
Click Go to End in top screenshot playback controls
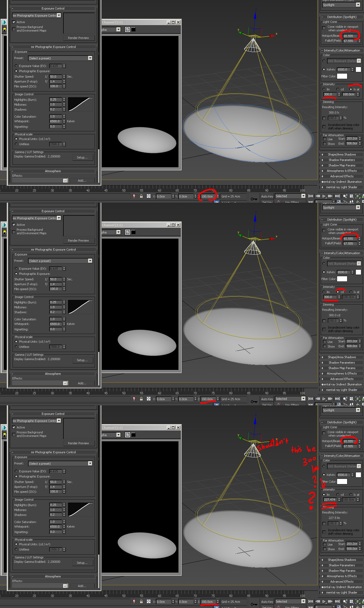tap(337, 196)
